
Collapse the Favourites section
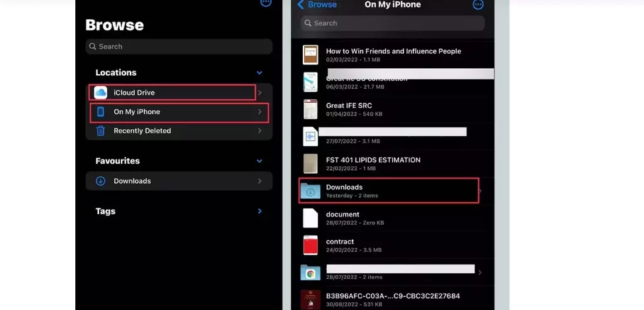click(260, 161)
